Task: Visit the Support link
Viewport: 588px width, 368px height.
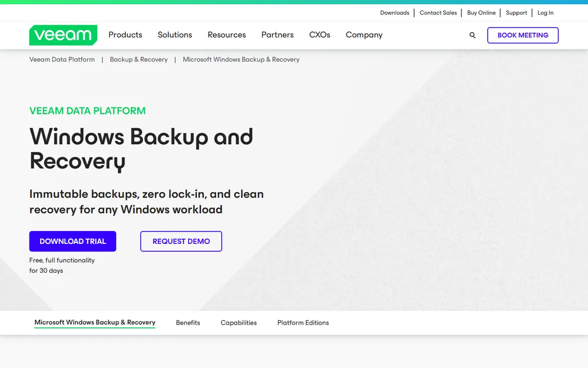Action: (x=516, y=13)
